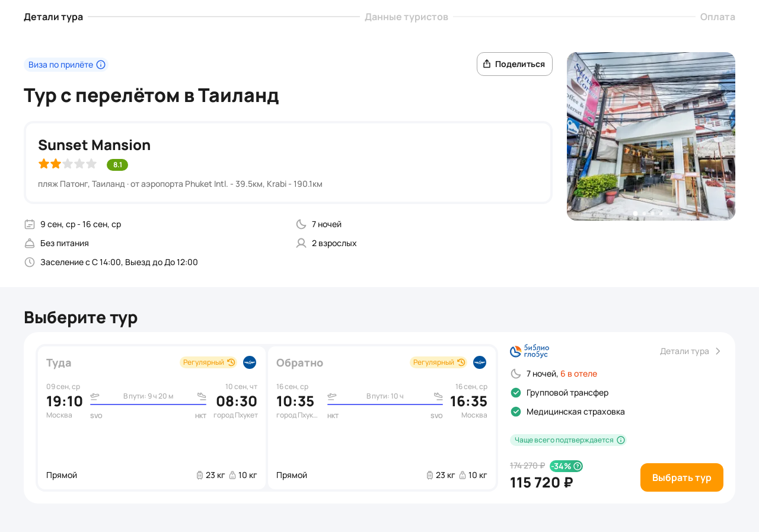759x532 pixels.
Task: Click the share icon in Поделиться button
Action: [487, 64]
